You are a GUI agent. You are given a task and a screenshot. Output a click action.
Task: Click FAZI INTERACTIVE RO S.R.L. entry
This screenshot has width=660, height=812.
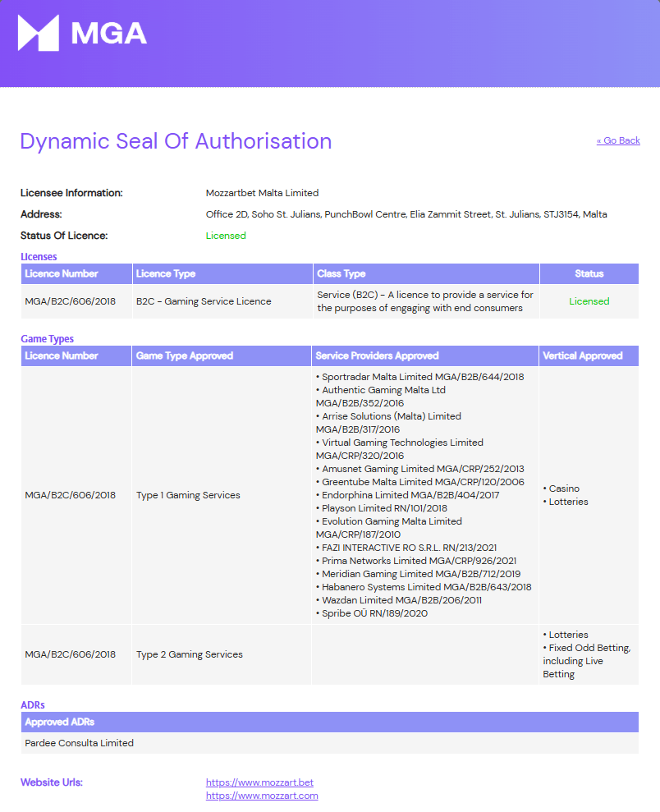click(x=406, y=548)
